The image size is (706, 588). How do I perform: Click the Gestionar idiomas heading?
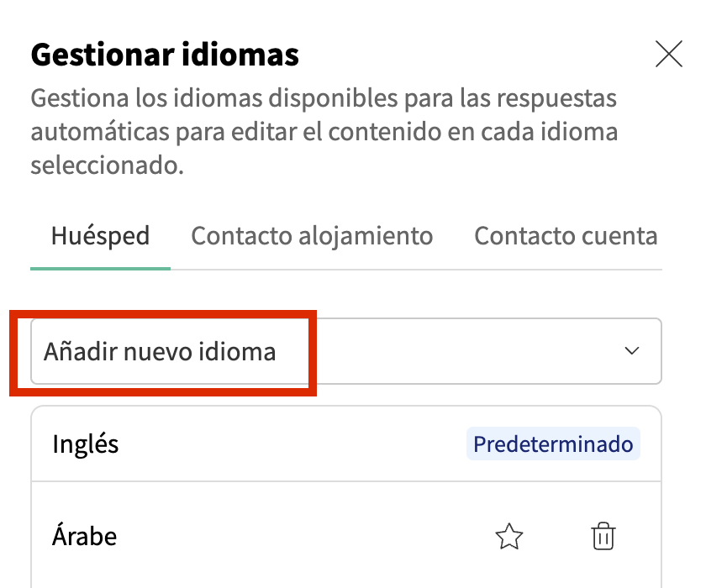click(165, 55)
